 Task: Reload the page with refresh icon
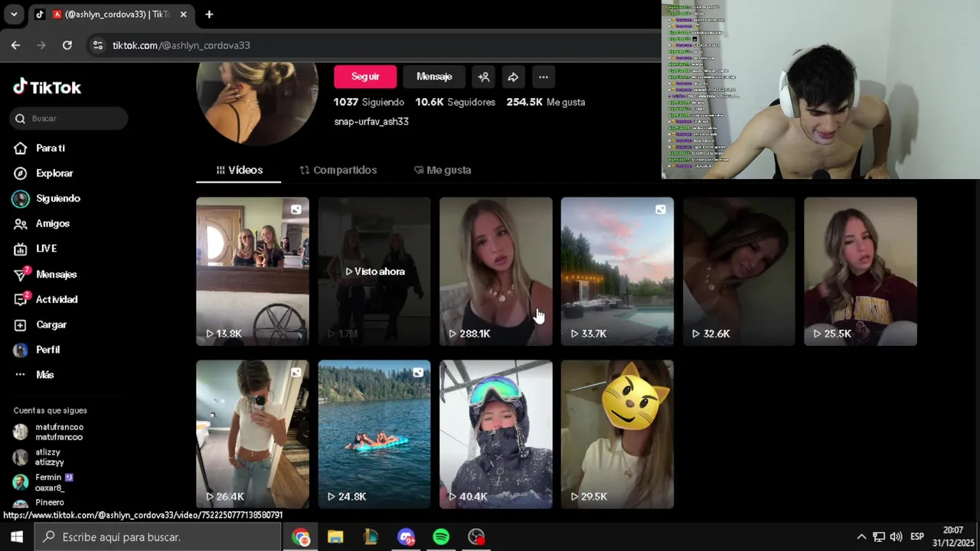(67, 45)
